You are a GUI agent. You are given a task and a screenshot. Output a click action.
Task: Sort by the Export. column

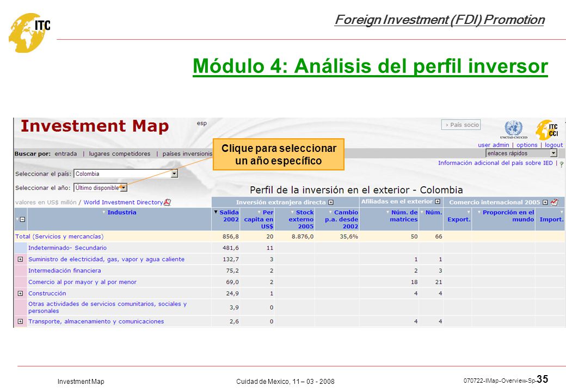pos(459,219)
